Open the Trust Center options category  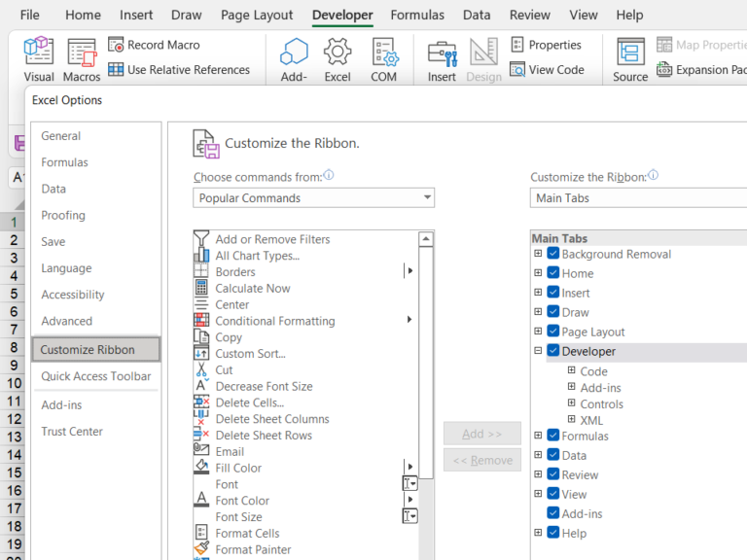[72, 432]
